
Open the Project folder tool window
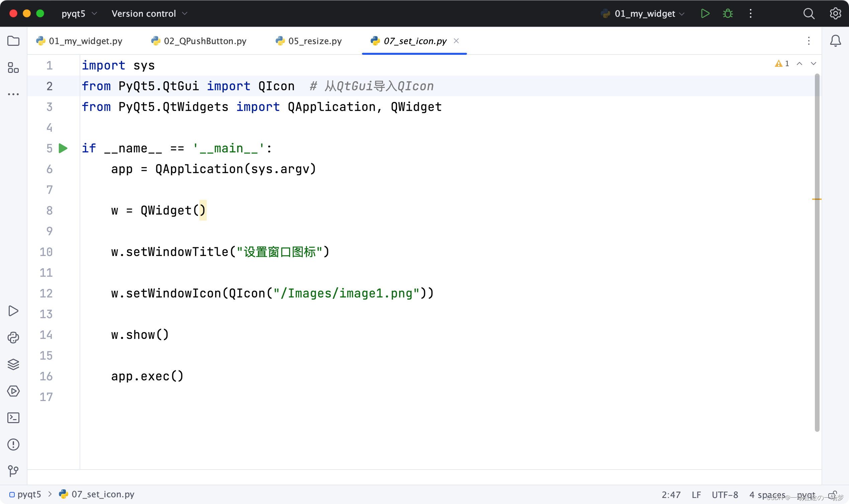coord(13,41)
